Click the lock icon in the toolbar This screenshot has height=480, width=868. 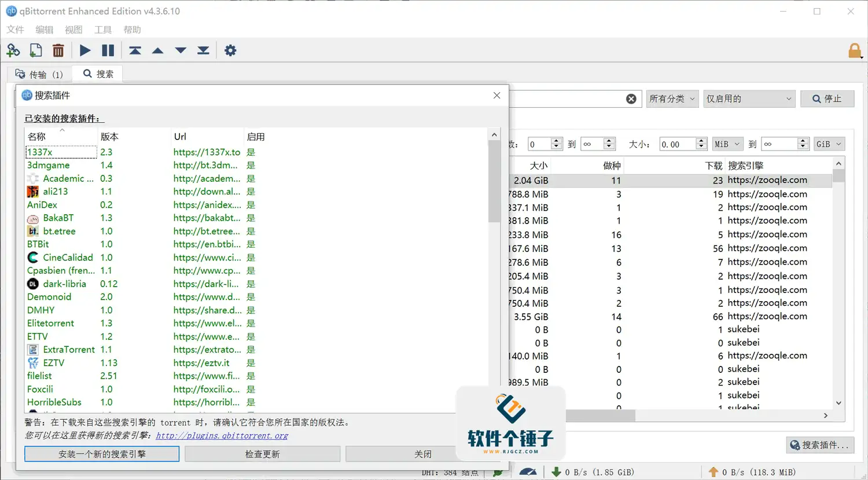[855, 50]
